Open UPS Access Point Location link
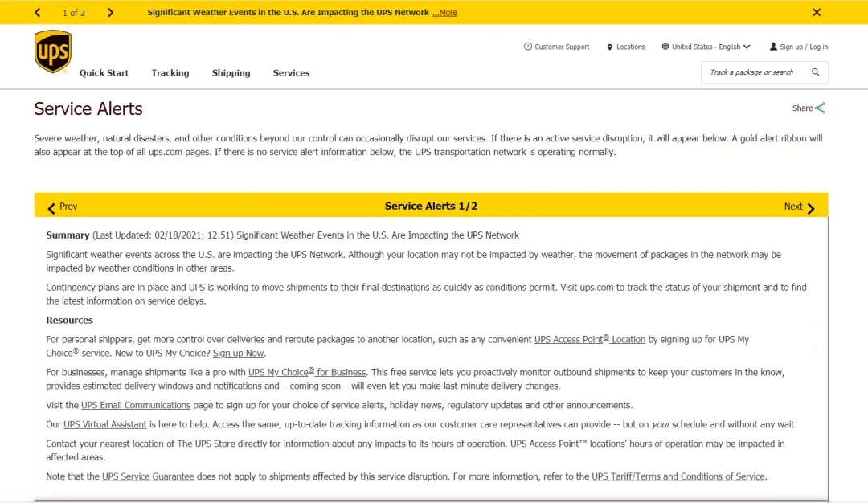The width and height of the screenshot is (868, 503). click(x=590, y=339)
